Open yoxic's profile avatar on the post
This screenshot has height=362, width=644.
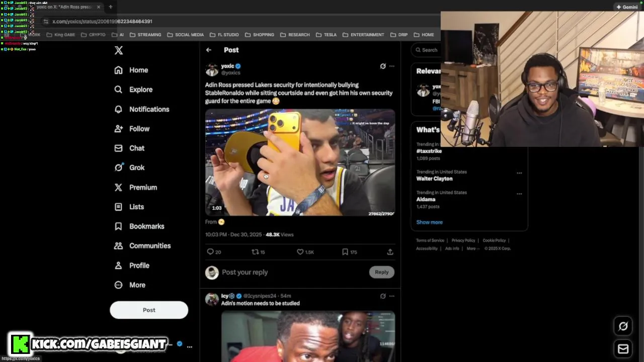click(212, 69)
